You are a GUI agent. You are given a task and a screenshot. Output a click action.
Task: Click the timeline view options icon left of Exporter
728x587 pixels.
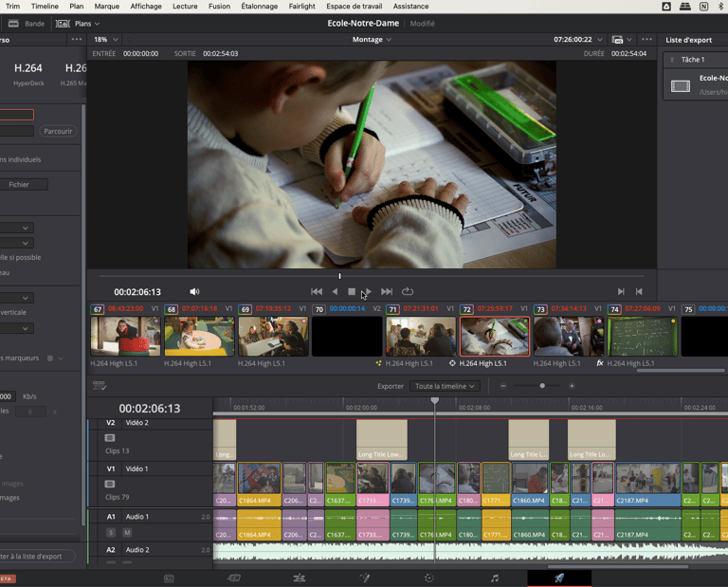click(x=100, y=386)
